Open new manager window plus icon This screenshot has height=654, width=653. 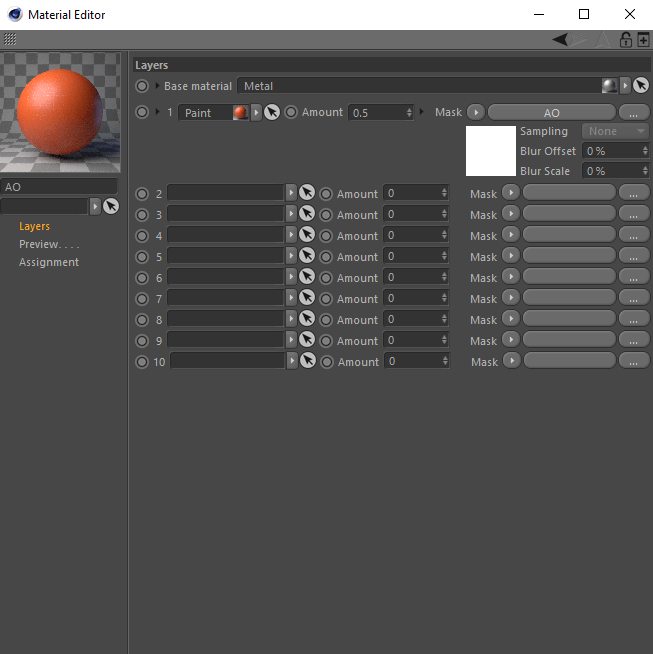click(643, 40)
